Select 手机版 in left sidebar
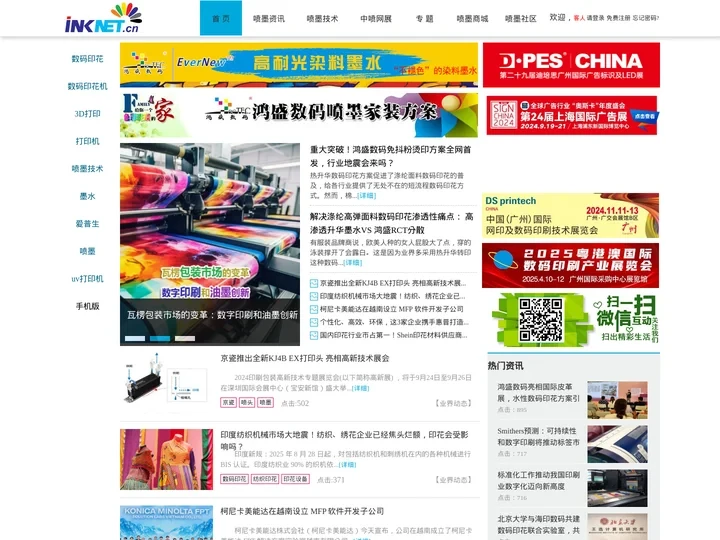 point(87,306)
